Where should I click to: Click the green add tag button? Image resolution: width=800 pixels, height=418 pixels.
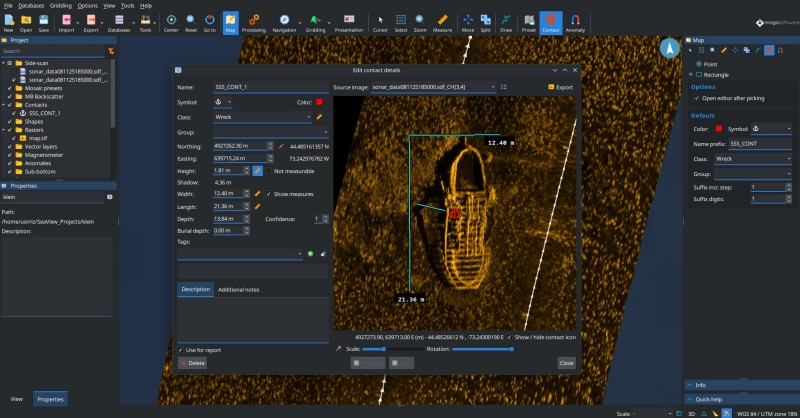310,254
